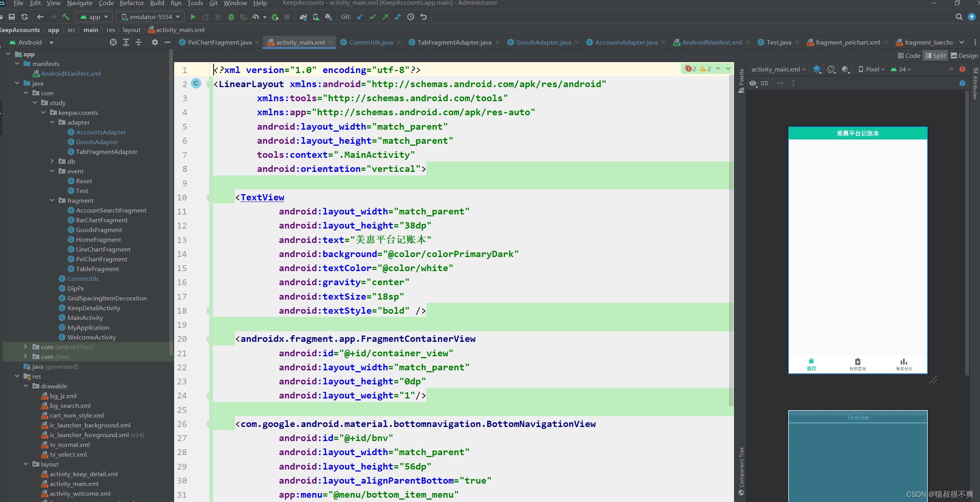The width and height of the screenshot is (980, 502).
Task: Toggle the Attributes side panel
Action: (x=975, y=84)
